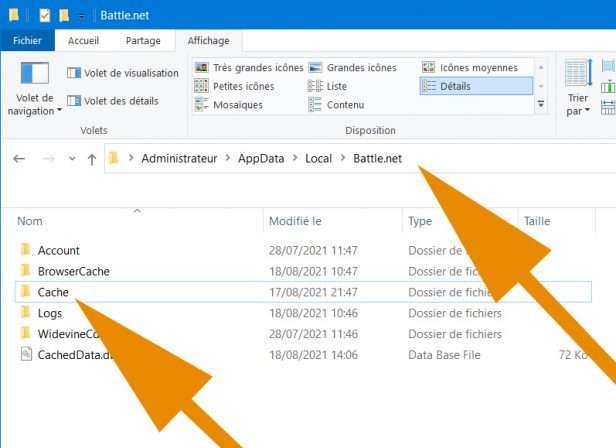Open the Trier par dropdown
The height and width of the screenshot is (448, 616).
click(x=578, y=105)
